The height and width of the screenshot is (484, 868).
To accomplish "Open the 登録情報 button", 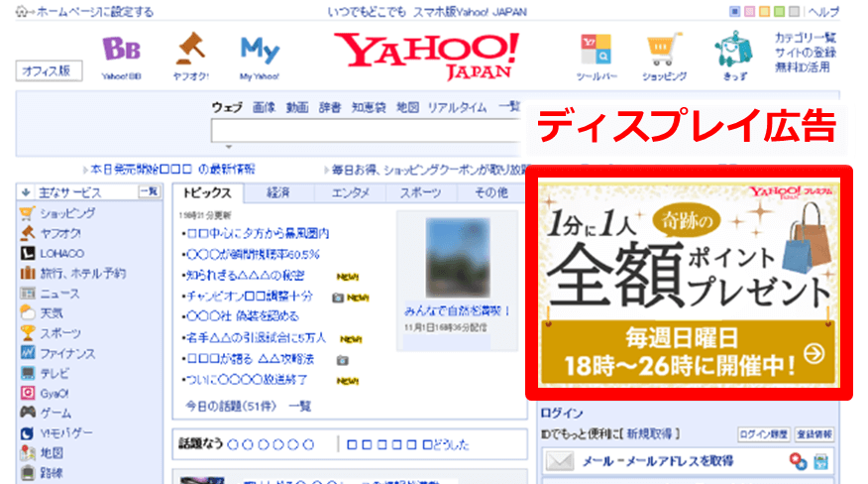I will (x=814, y=434).
